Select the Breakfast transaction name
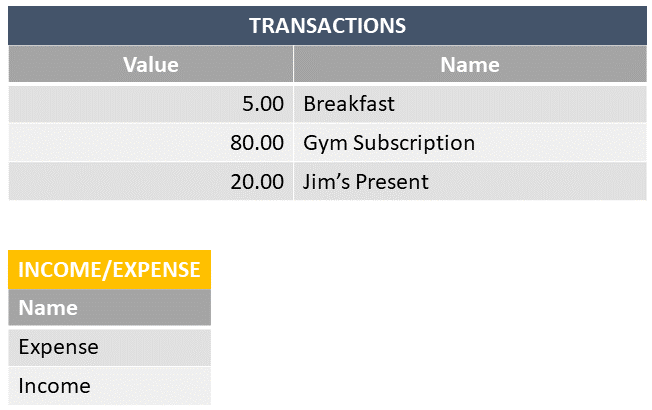Viewport: 652px width, 410px height. pyautogui.click(x=349, y=104)
